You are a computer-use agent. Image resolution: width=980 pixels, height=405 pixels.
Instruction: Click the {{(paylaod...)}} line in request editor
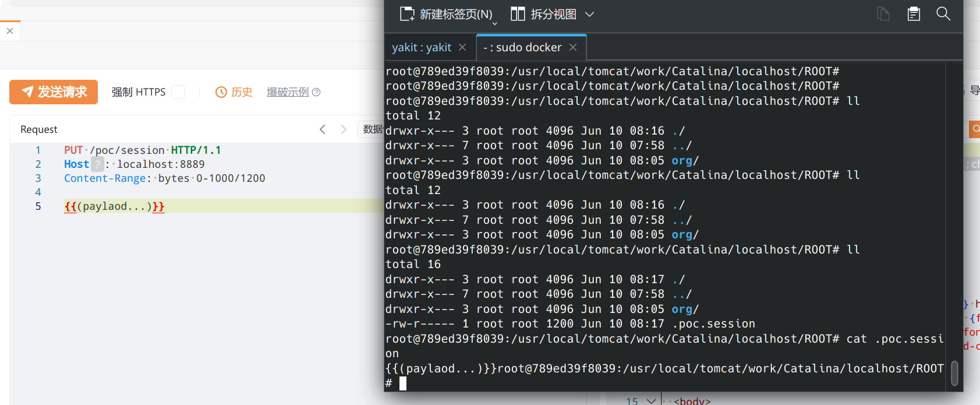114,206
